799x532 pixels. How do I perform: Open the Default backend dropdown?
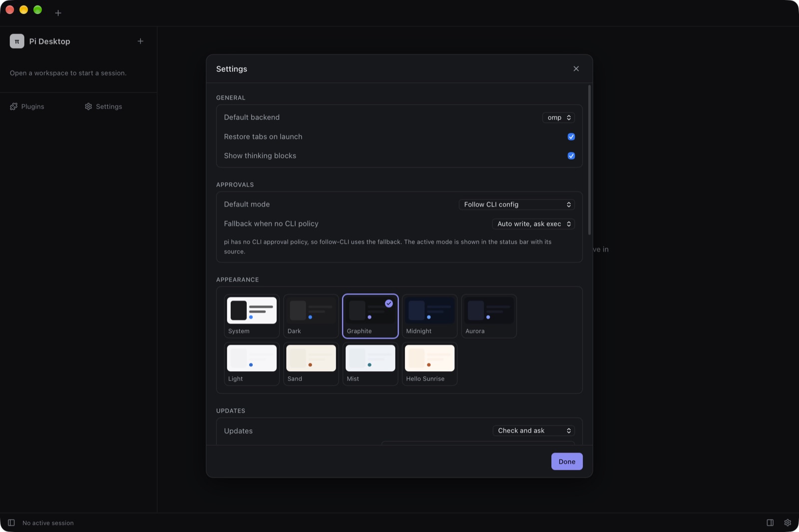tap(558, 118)
